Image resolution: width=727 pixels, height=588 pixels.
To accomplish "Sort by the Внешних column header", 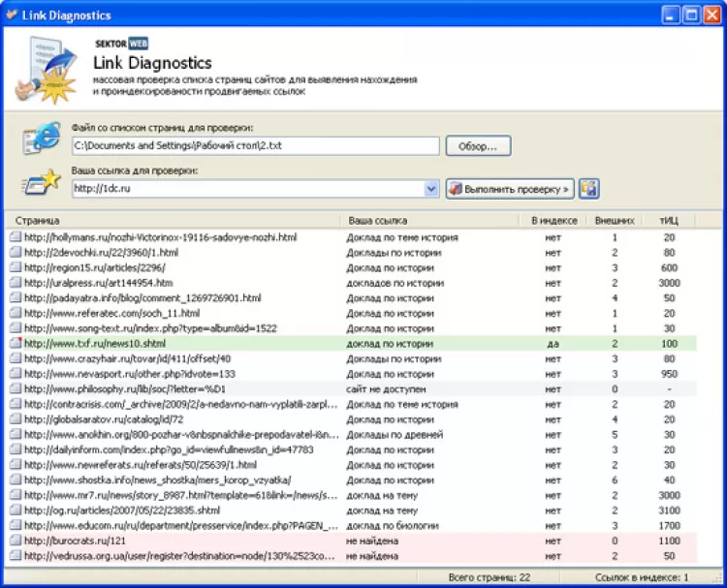I will tap(615, 221).
